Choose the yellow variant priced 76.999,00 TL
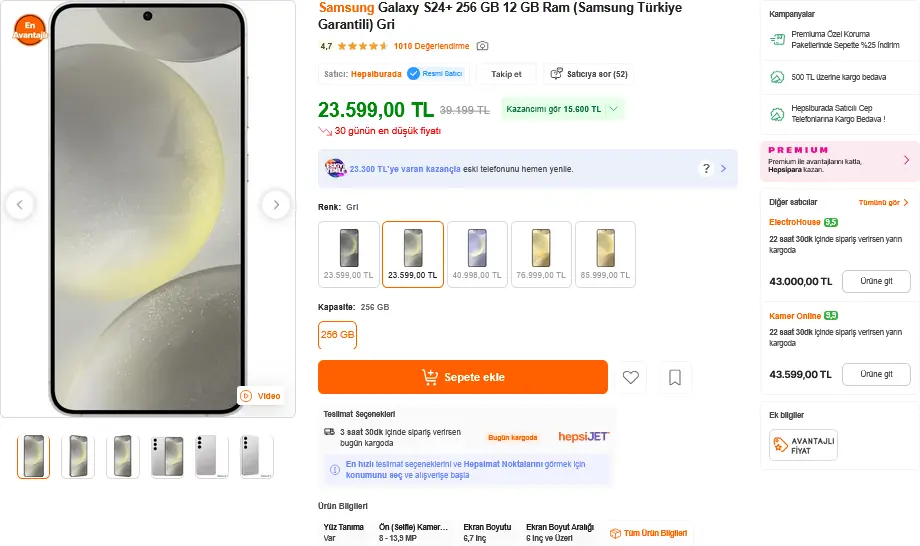 click(541, 254)
